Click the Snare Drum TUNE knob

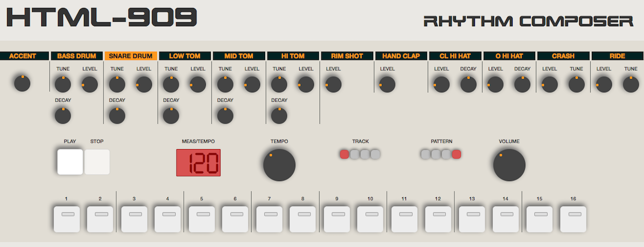pos(117,84)
